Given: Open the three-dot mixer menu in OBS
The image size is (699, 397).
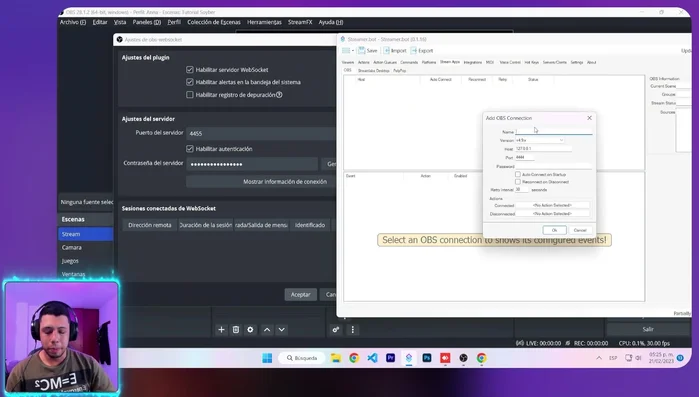Looking at the screenshot, I should 353,330.
